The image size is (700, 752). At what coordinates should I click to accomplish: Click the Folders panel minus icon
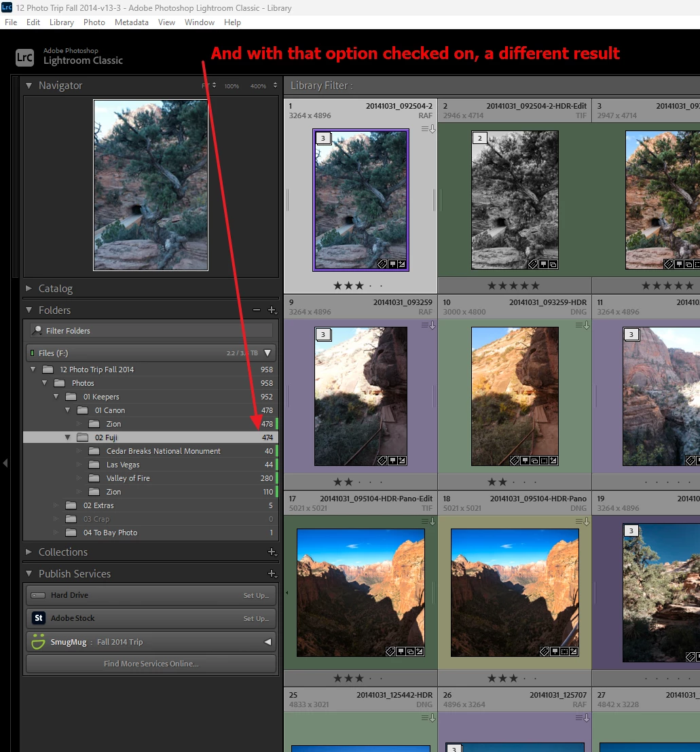(x=257, y=310)
